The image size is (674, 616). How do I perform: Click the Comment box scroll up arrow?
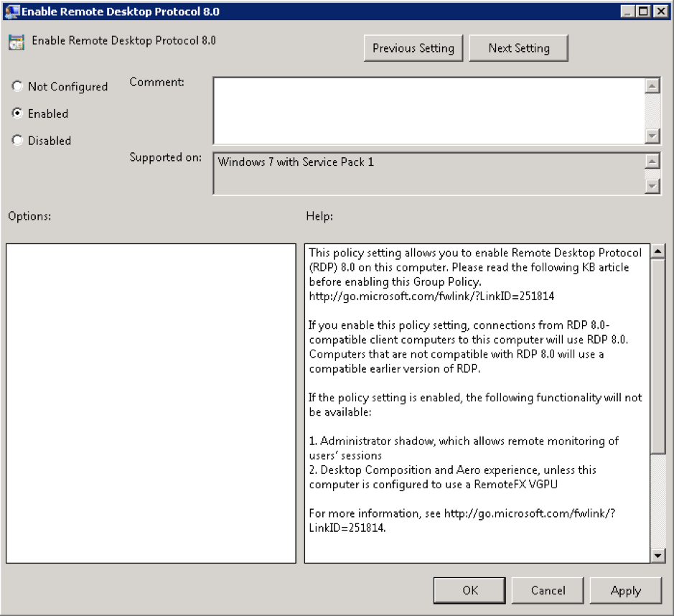(652, 86)
